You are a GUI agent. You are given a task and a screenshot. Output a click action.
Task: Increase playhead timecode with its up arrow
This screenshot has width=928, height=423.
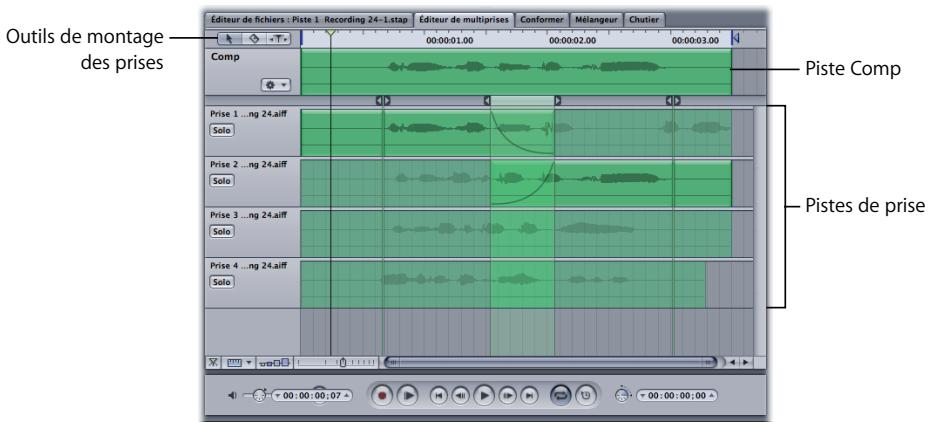347,395
